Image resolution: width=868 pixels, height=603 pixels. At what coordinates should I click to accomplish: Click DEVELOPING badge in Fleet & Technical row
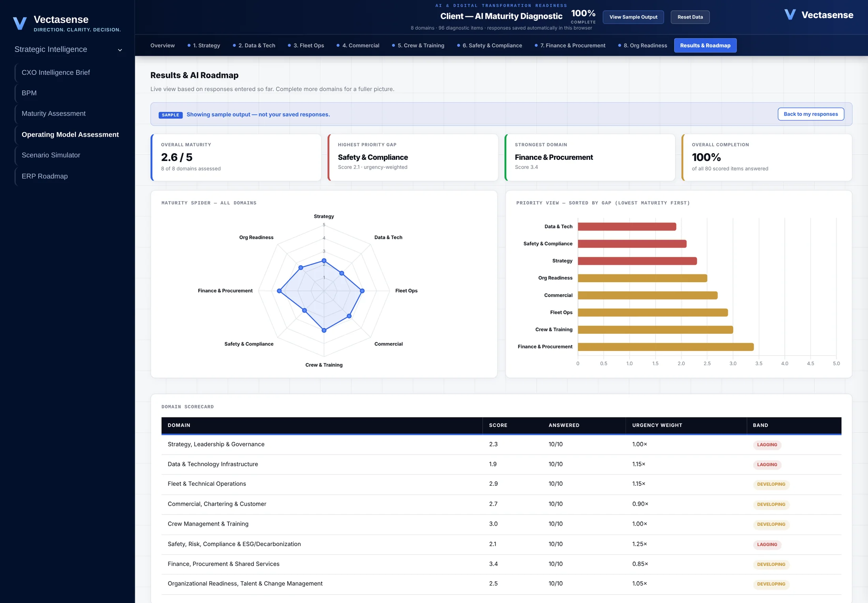771,484
